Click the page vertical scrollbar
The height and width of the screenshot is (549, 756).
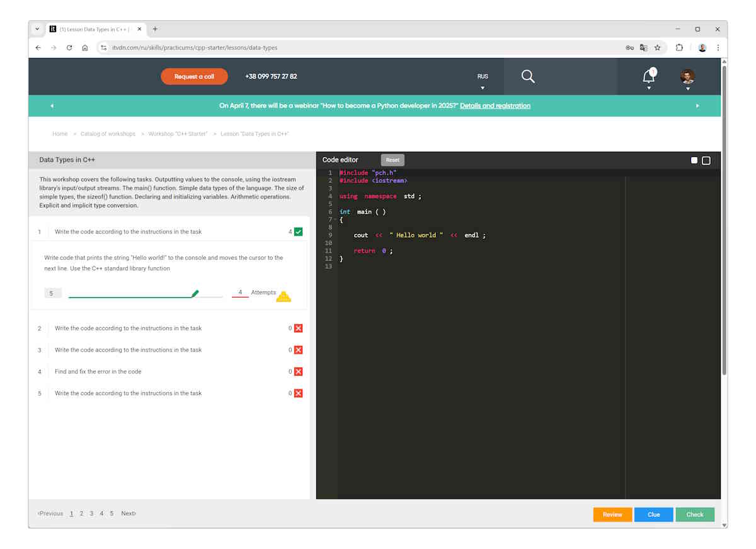pos(724,221)
